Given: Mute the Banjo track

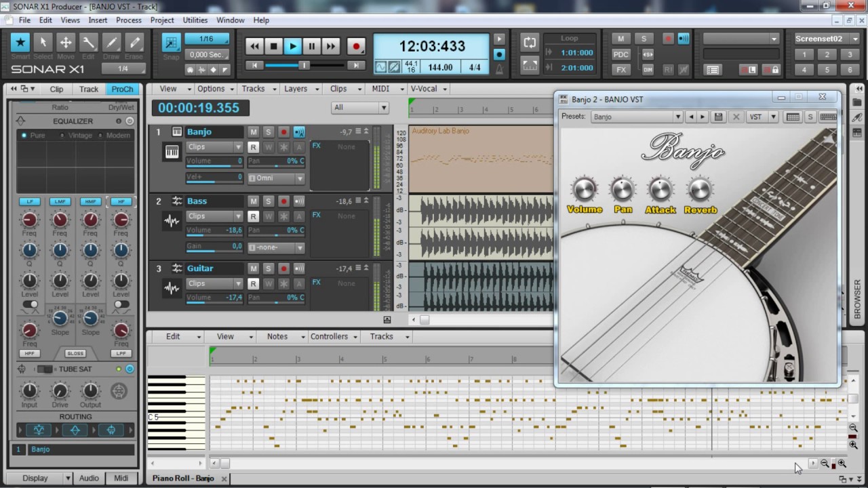Looking at the screenshot, I should pyautogui.click(x=253, y=131).
